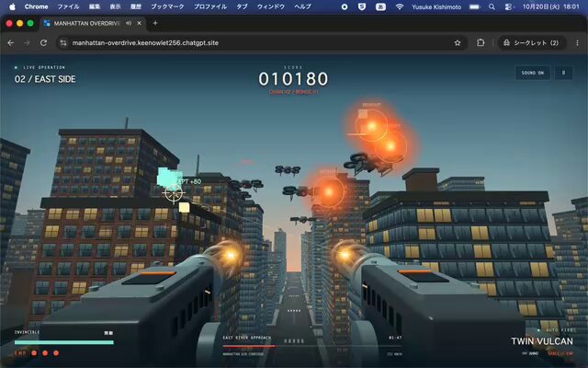
Task: Open the ファイル menu
Action: click(x=68, y=6)
